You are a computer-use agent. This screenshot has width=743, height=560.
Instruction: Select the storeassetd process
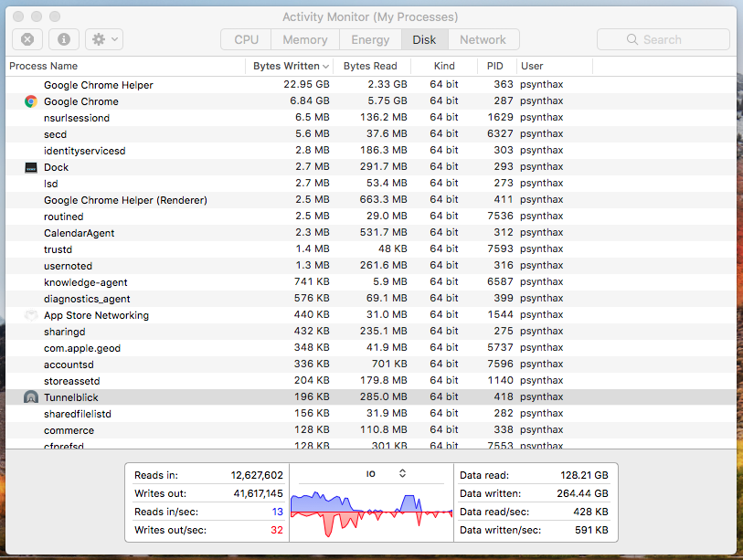coord(371,380)
